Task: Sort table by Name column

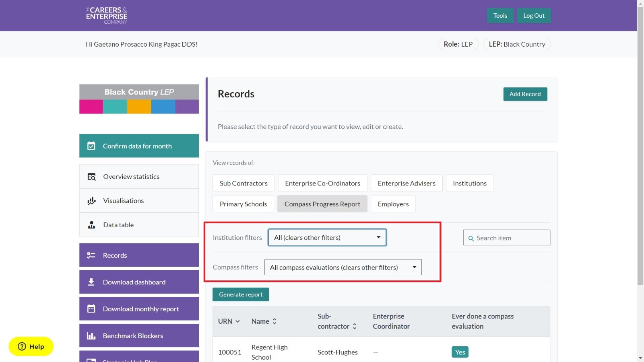Action: 264,321
